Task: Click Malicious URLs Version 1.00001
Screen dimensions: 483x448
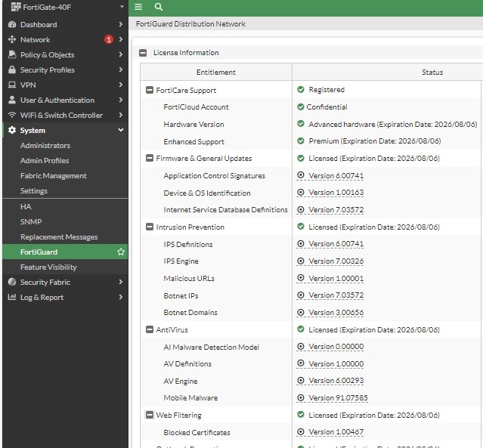Action: [x=336, y=278]
